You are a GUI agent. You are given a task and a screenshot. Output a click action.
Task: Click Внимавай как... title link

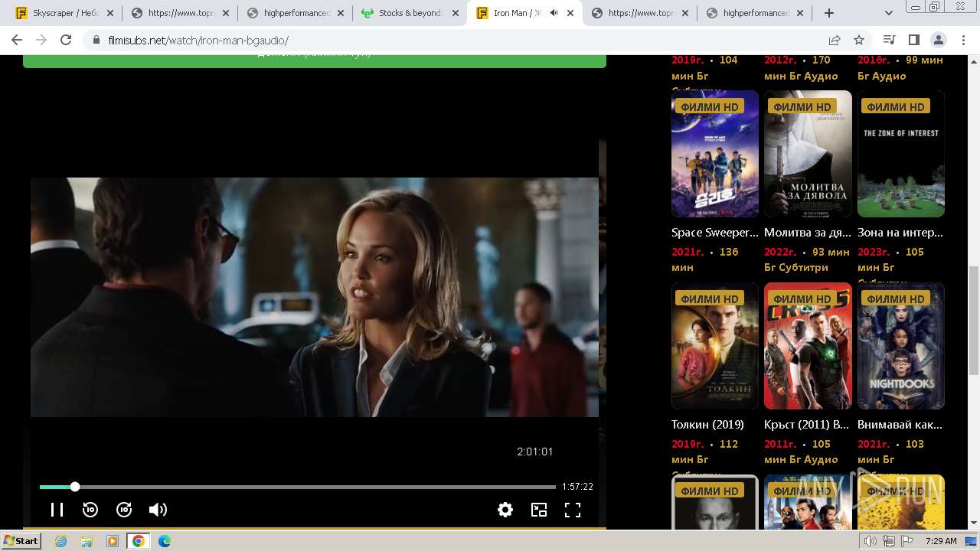pos(900,425)
